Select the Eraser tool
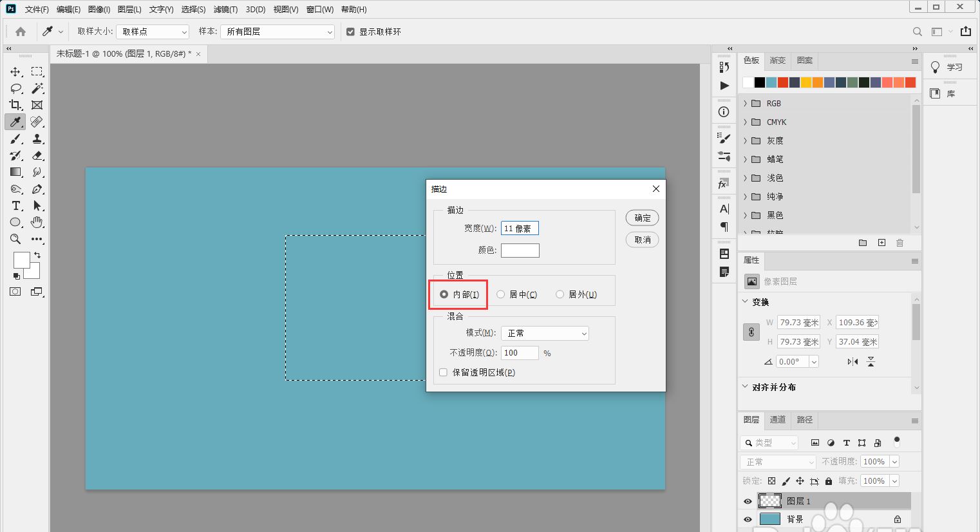Image resolution: width=980 pixels, height=532 pixels. tap(37, 155)
